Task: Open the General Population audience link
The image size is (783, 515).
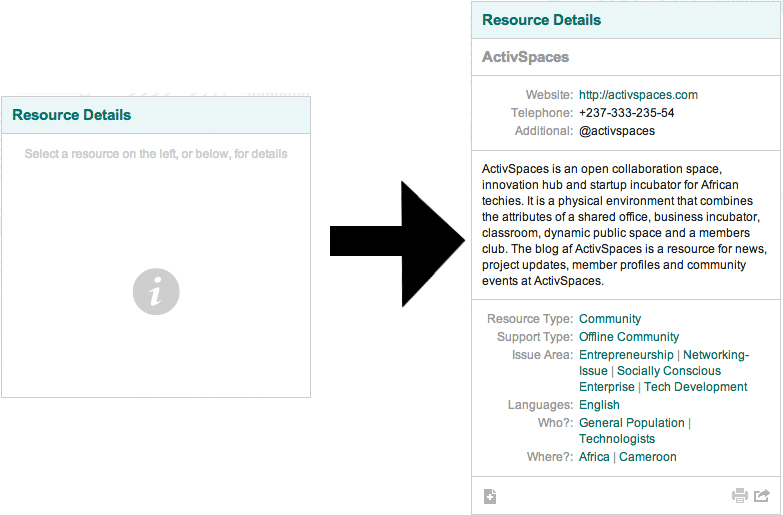Action: pyautogui.click(x=632, y=423)
